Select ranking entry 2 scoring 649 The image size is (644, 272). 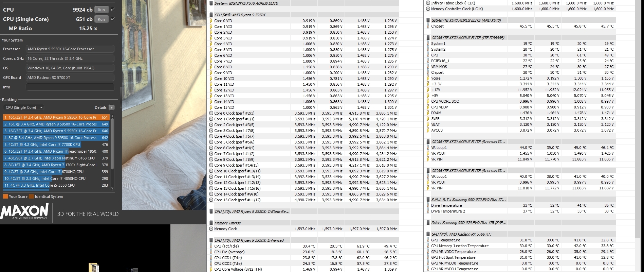click(56, 124)
